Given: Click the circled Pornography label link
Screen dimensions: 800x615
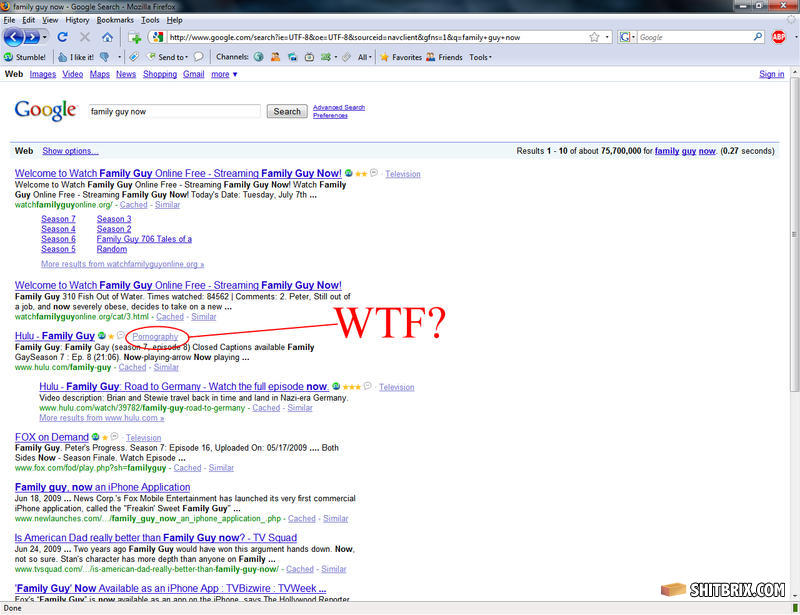Looking at the screenshot, I should pos(155,337).
